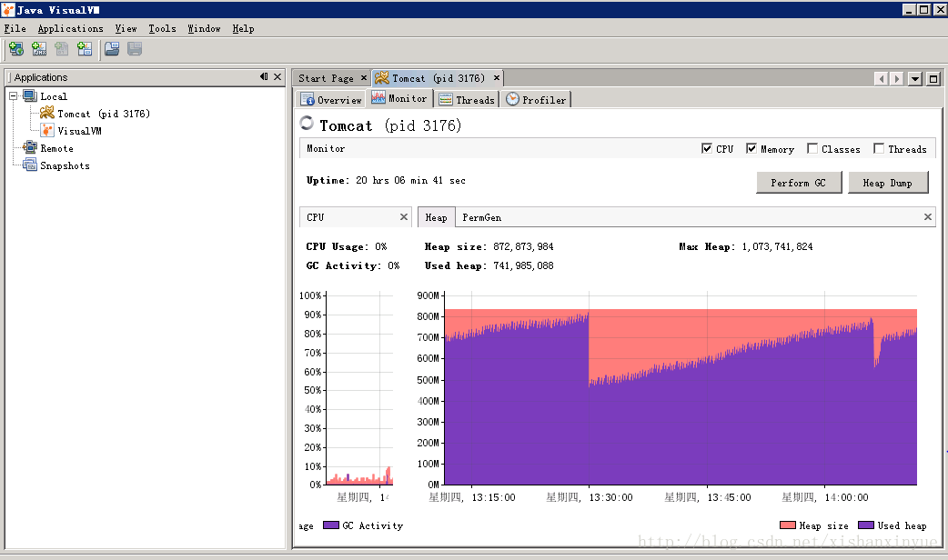Open the Help menu
This screenshot has height=560, width=948.
pos(243,28)
